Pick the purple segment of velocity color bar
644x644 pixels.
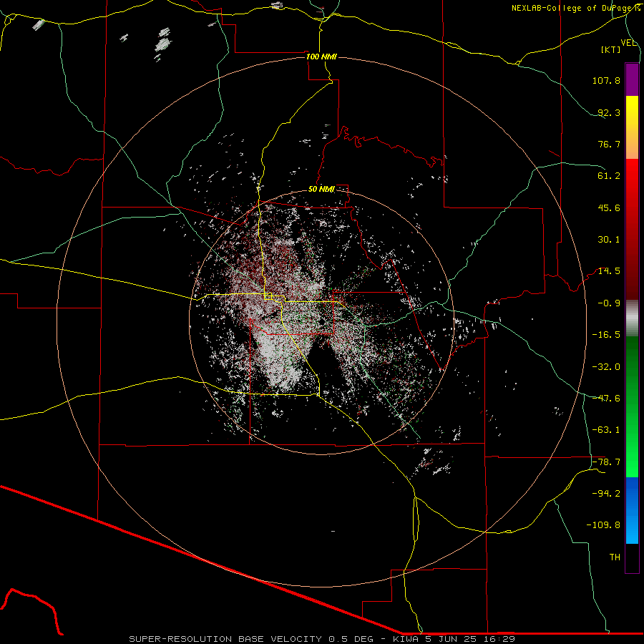click(x=632, y=79)
